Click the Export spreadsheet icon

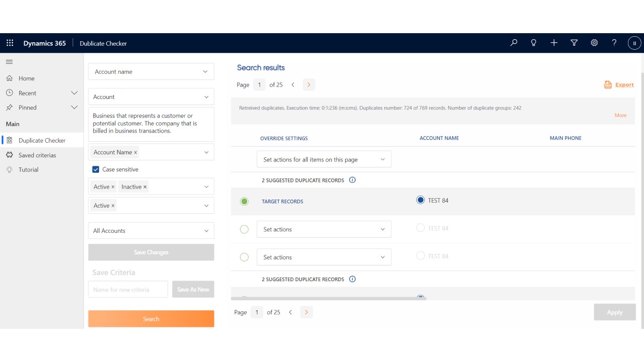[608, 84]
